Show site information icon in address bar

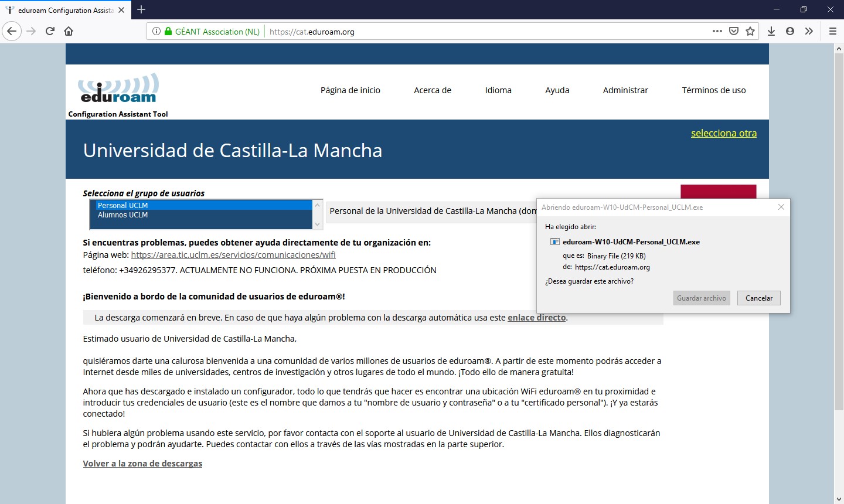click(156, 32)
